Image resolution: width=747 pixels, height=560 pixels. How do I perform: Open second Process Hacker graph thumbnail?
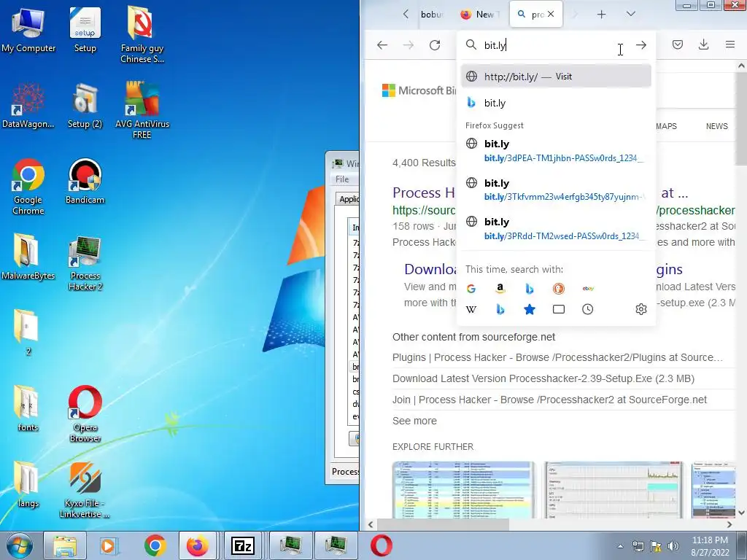click(614, 489)
